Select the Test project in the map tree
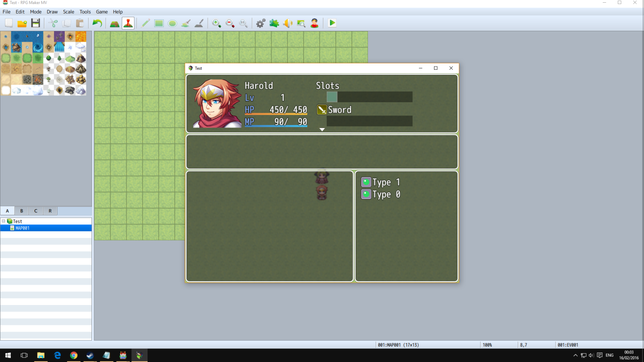The width and height of the screenshot is (644, 362). click(x=18, y=221)
